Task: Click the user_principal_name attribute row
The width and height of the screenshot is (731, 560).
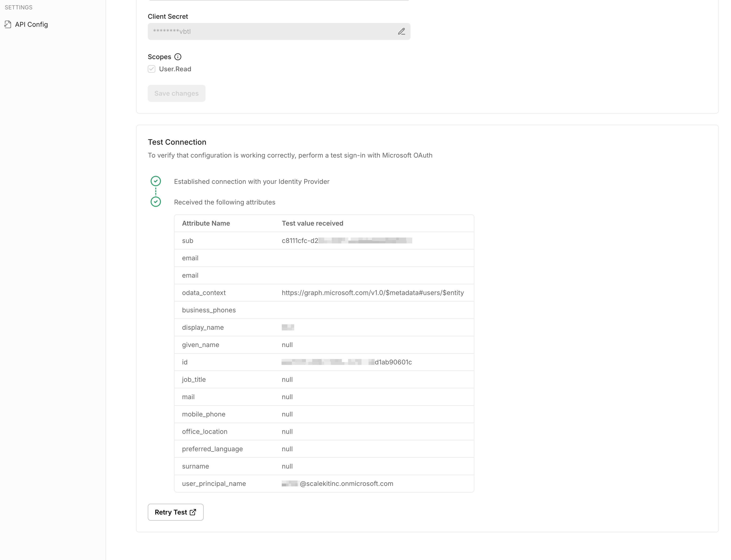Action: (x=214, y=483)
